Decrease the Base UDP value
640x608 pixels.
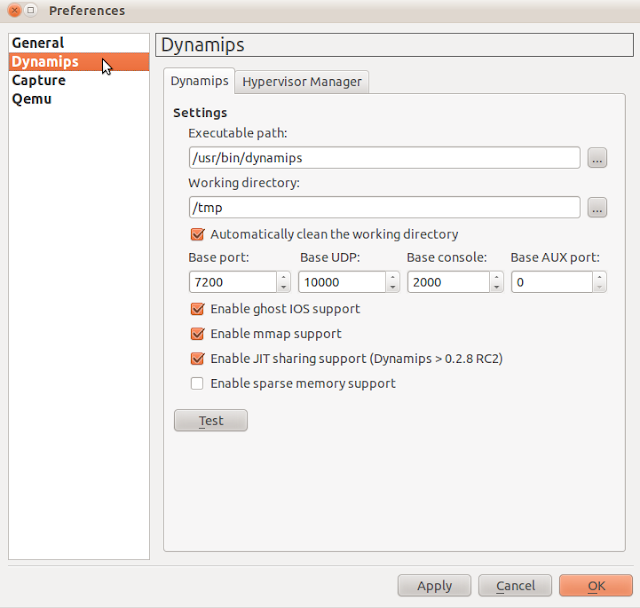[x=393, y=287]
